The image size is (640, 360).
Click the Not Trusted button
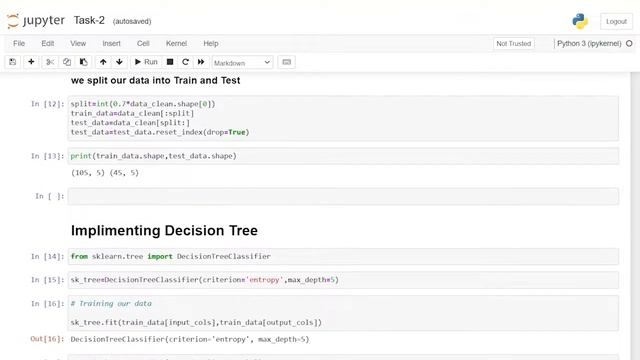[513, 43]
